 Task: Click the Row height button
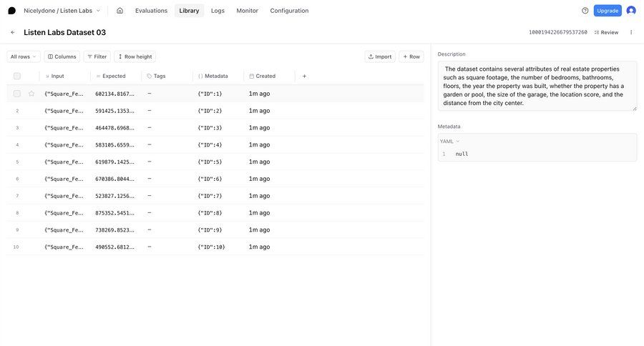[x=135, y=56]
